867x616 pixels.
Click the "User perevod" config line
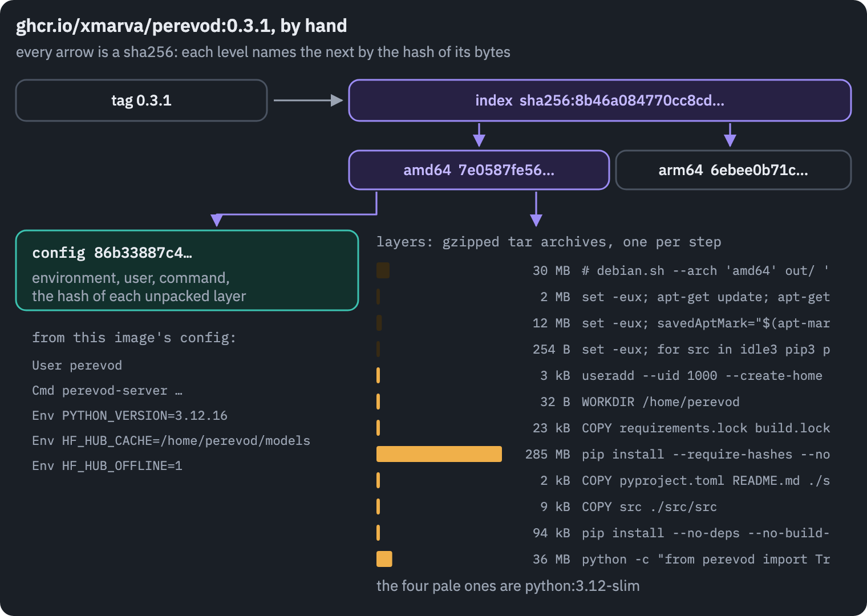(x=77, y=365)
